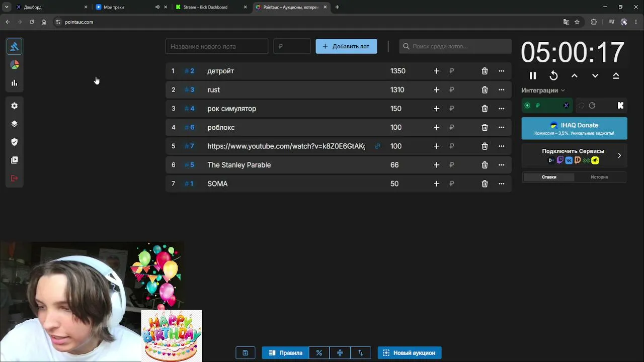Bookmark this page with star icon
Image resolution: width=644 pixels, height=362 pixels.
(577, 22)
